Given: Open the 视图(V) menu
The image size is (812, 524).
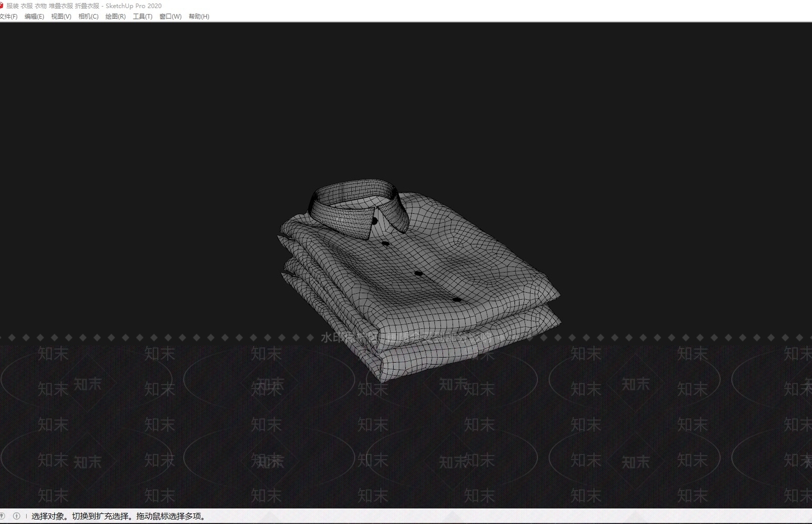Looking at the screenshot, I should tap(61, 16).
